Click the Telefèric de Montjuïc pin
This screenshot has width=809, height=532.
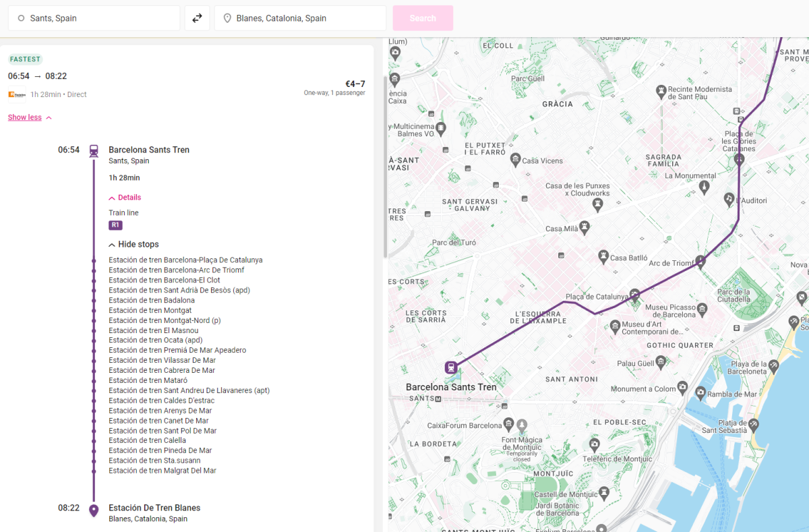click(x=594, y=445)
